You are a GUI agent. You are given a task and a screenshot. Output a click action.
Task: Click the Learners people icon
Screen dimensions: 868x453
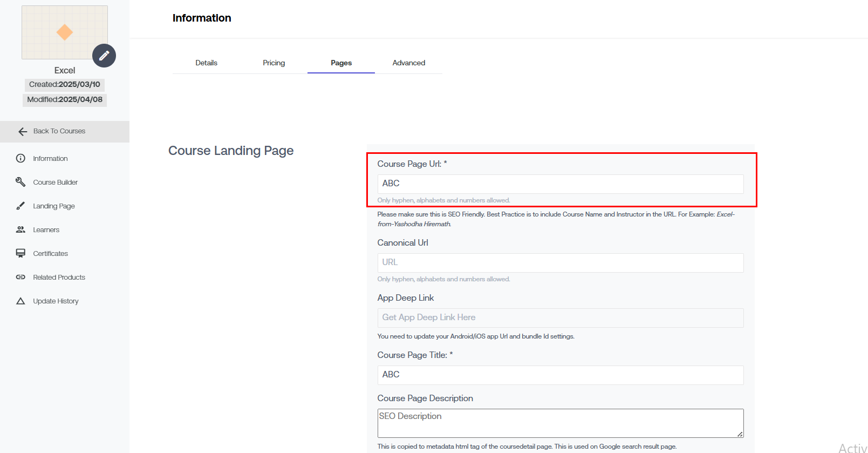20,229
